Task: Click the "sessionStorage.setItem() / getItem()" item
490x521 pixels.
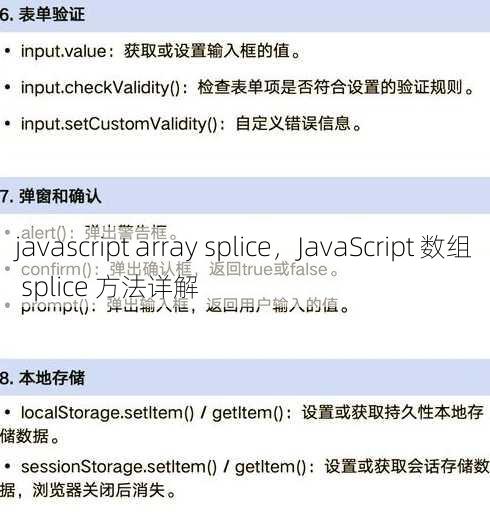Action: click(245, 478)
